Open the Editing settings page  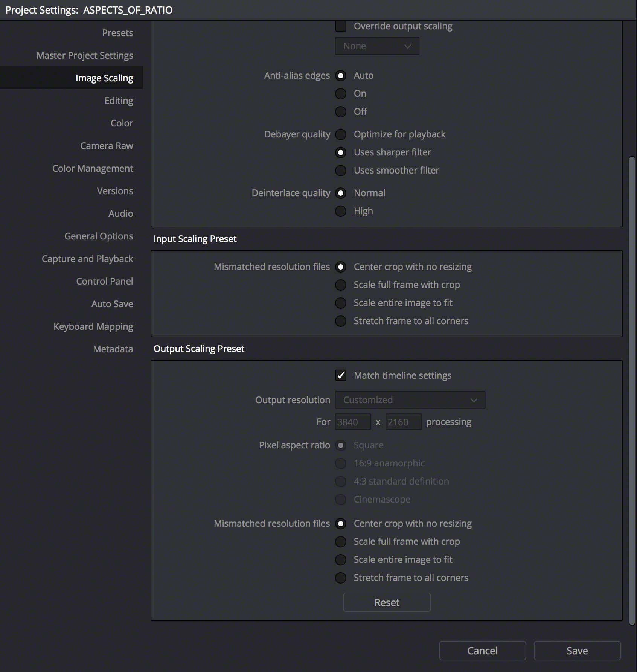pos(119,101)
